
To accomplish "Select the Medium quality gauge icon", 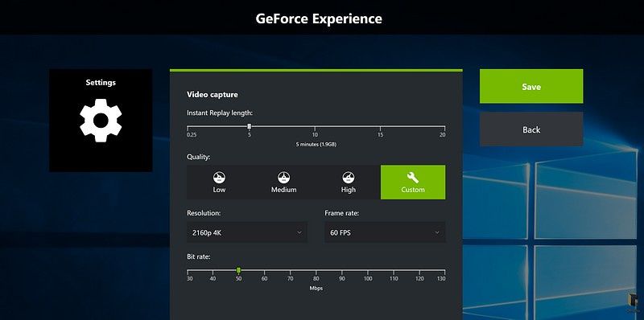I will (x=283, y=177).
